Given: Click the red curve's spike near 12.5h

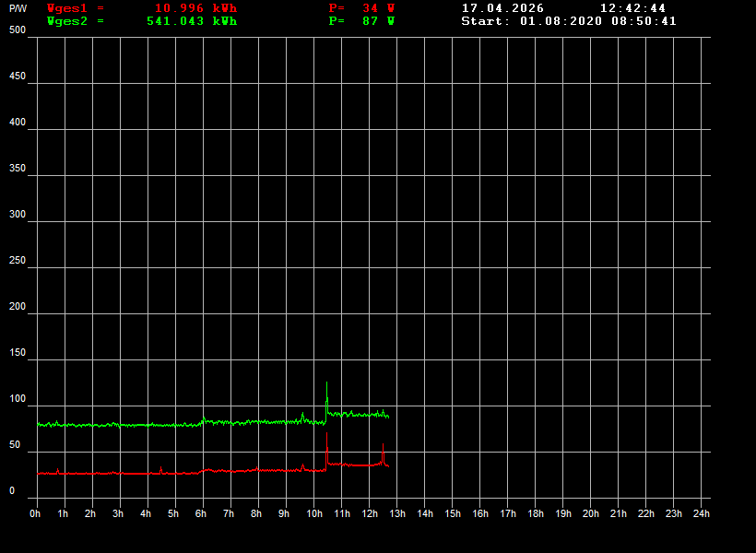Looking at the screenshot, I should point(383,445).
